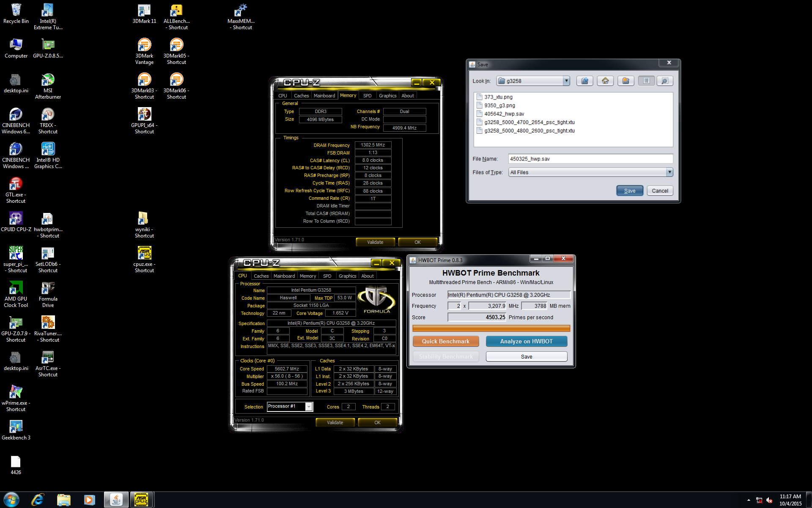Open SetLODb6 shortcut icon

48,260
